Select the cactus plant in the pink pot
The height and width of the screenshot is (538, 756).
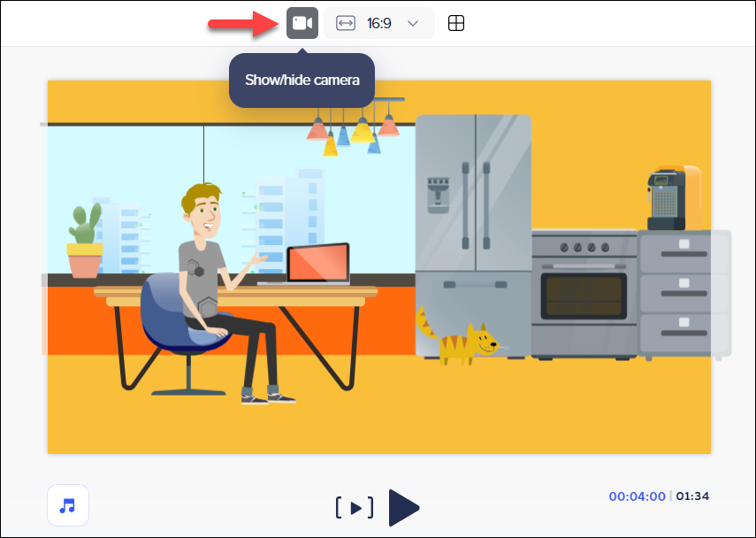[x=85, y=241]
